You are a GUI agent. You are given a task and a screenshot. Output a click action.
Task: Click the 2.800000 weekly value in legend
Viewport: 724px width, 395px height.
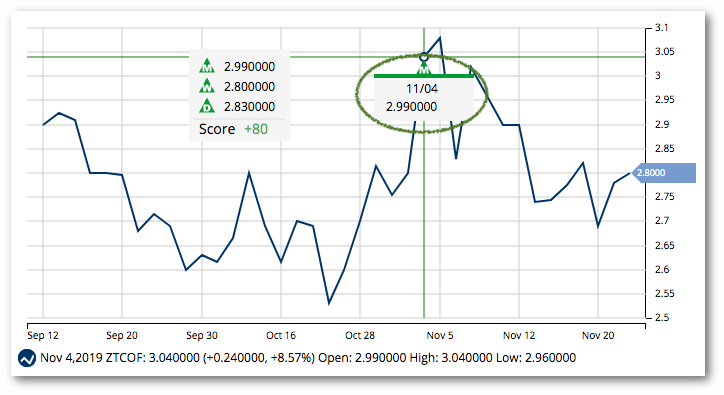pos(249,86)
